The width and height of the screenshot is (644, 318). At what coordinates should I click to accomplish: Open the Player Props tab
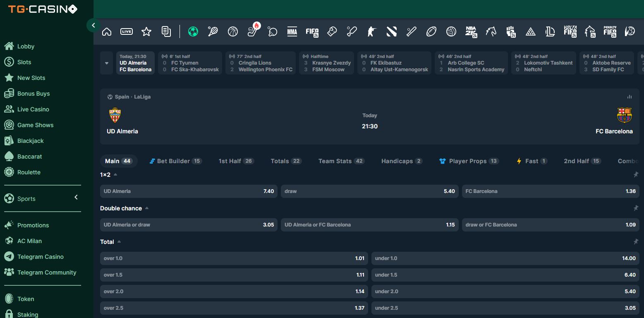469,161
